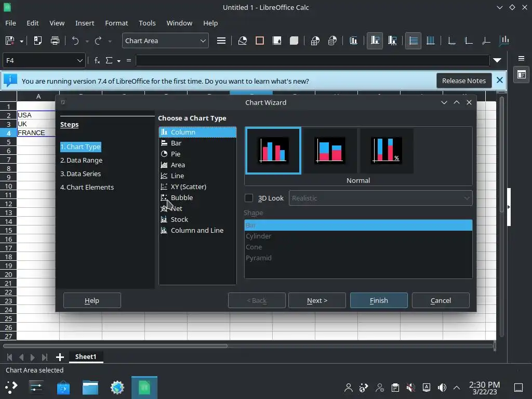
Task: Select the XY (Scatter) chart type
Action: coord(197,187)
